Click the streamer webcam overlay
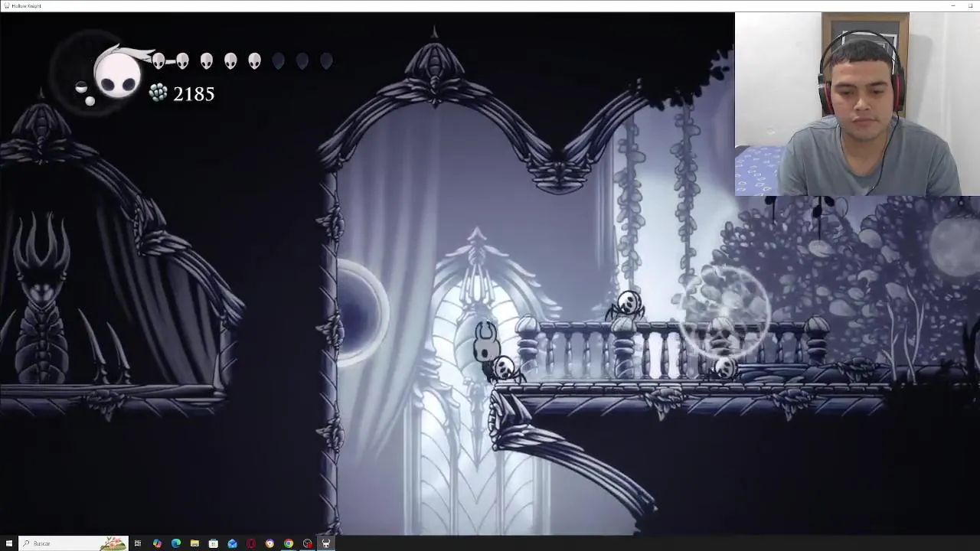This screenshot has height=551, width=980. point(857,104)
